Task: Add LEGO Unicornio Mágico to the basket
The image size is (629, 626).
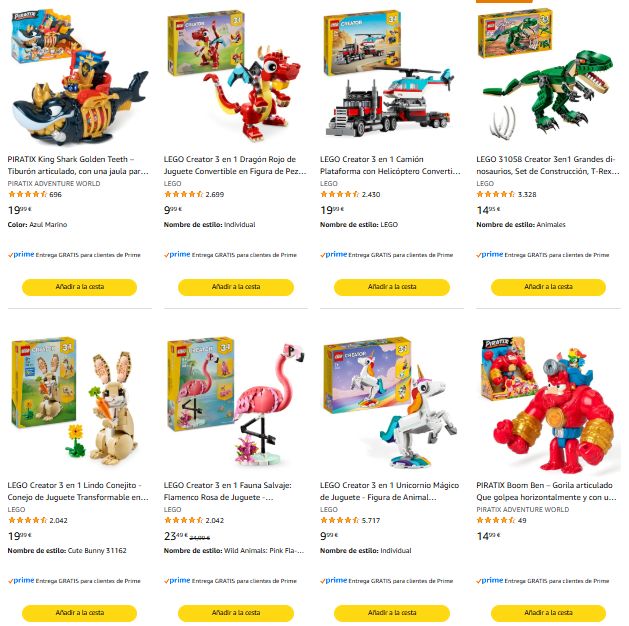Action: click(x=392, y=613)
